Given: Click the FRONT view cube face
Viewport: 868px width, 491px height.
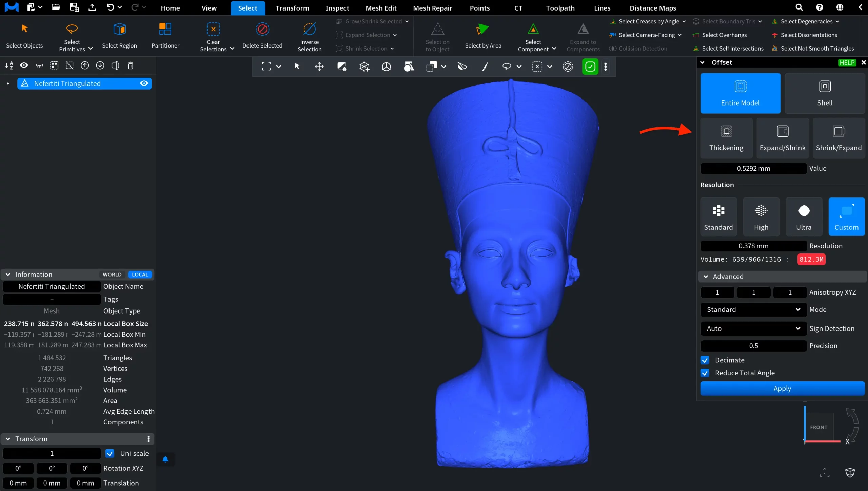Looking at the screenshot, I should tap(819, 427).
